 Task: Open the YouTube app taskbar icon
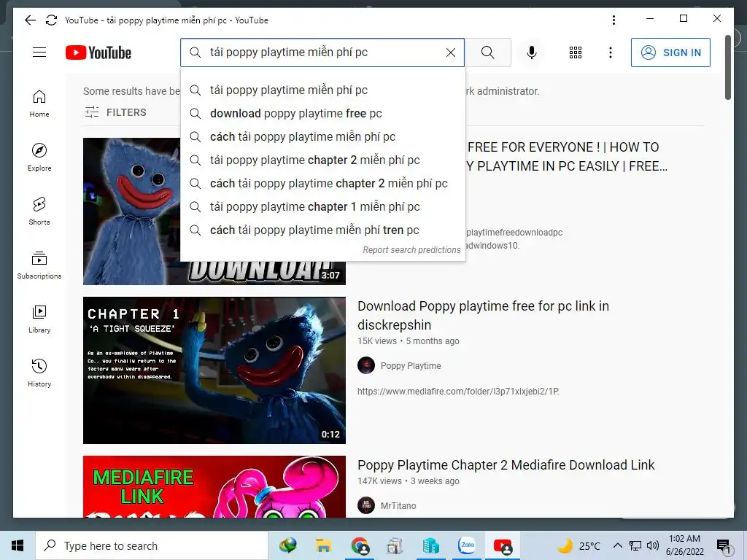503,545
